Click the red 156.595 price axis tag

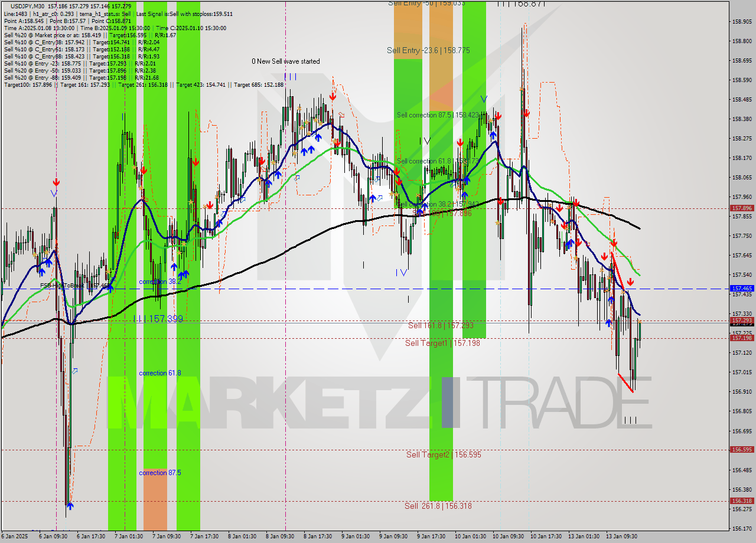point(742,450)
